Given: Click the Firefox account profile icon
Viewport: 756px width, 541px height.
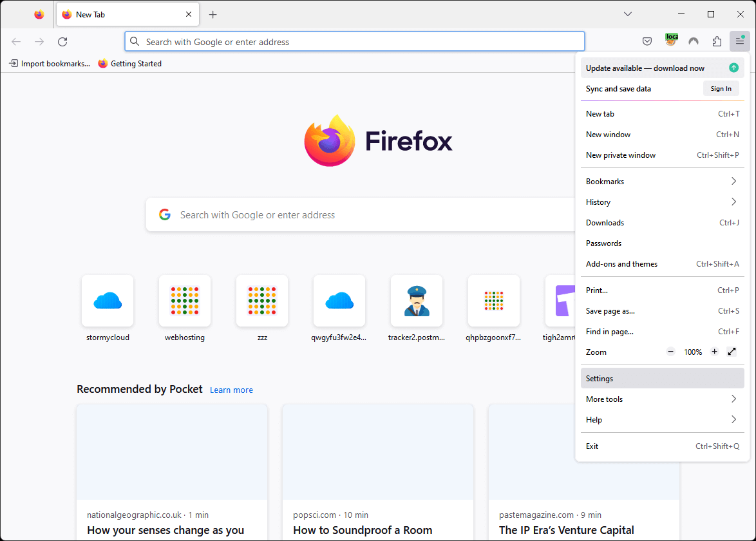Looking at the screenshot, I should click(694, 41).
